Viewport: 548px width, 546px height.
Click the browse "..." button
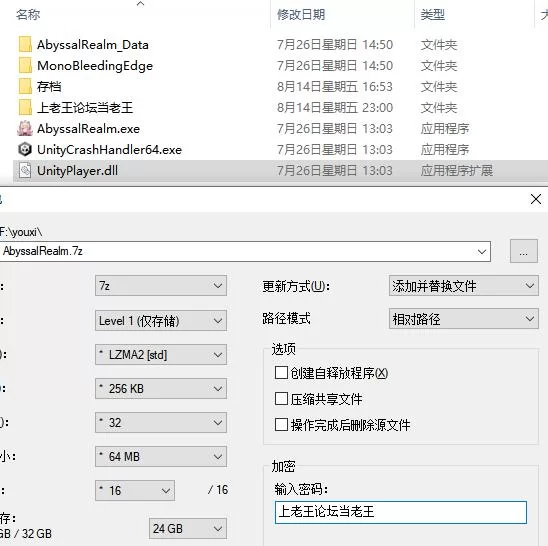tap(524, 251)
